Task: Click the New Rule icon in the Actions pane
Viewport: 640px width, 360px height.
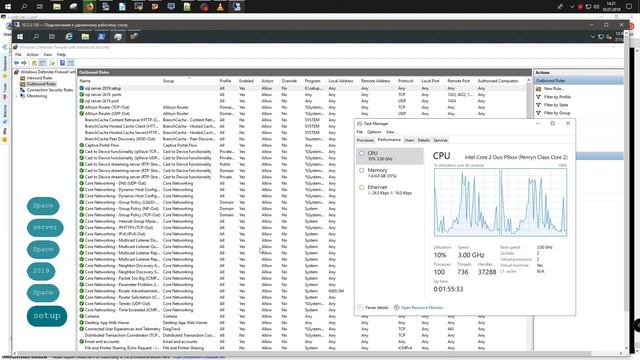Action: tap(538, 89)
